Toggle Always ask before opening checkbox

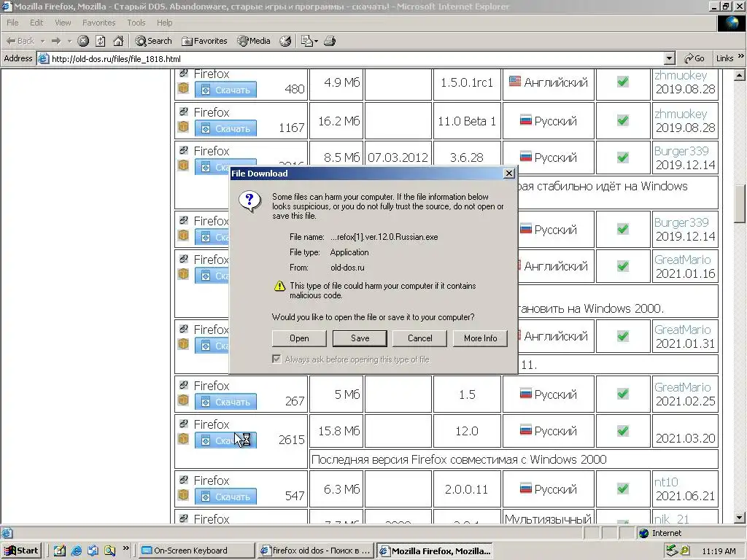(276, 359)
